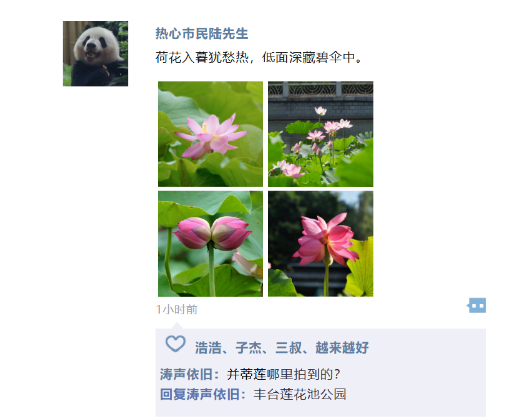Open the panda profile avatar
This screenshot has height=420, width=506.
(96, 53)
